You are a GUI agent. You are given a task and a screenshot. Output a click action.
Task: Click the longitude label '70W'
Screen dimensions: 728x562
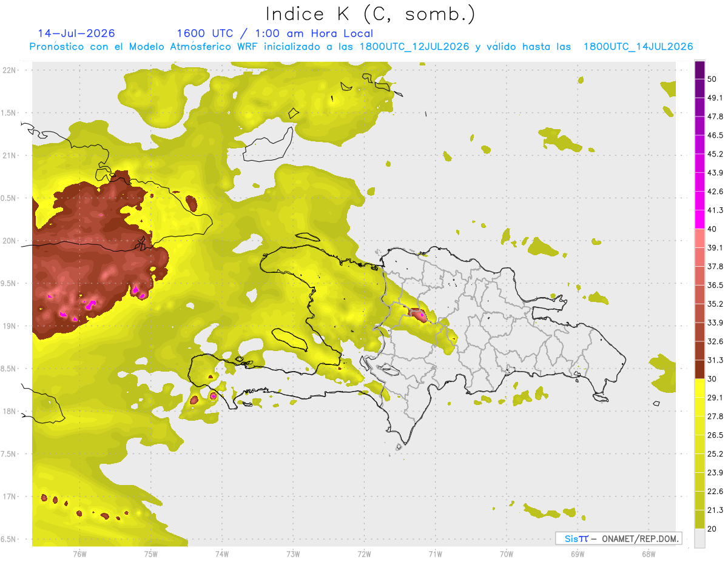[x=507, y=554]
